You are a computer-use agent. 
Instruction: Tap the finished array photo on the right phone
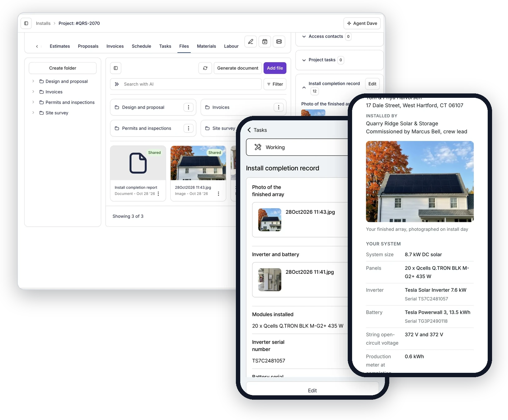click(x=420, y=182)
